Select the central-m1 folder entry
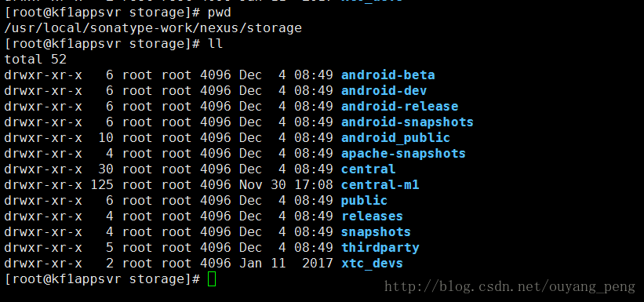Image resolution: width=644 pixels, height=302 pixels. click(x=380, y=185)
